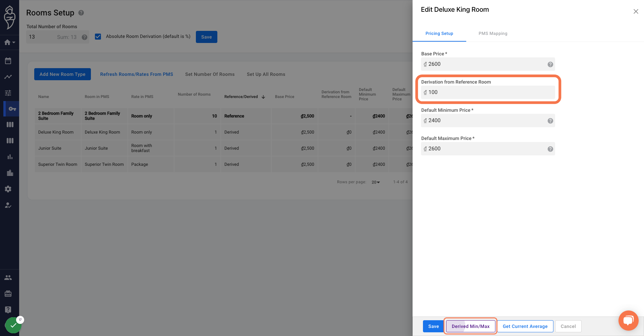Close the Edit Deluxe King Room panel

click(636, 11)
